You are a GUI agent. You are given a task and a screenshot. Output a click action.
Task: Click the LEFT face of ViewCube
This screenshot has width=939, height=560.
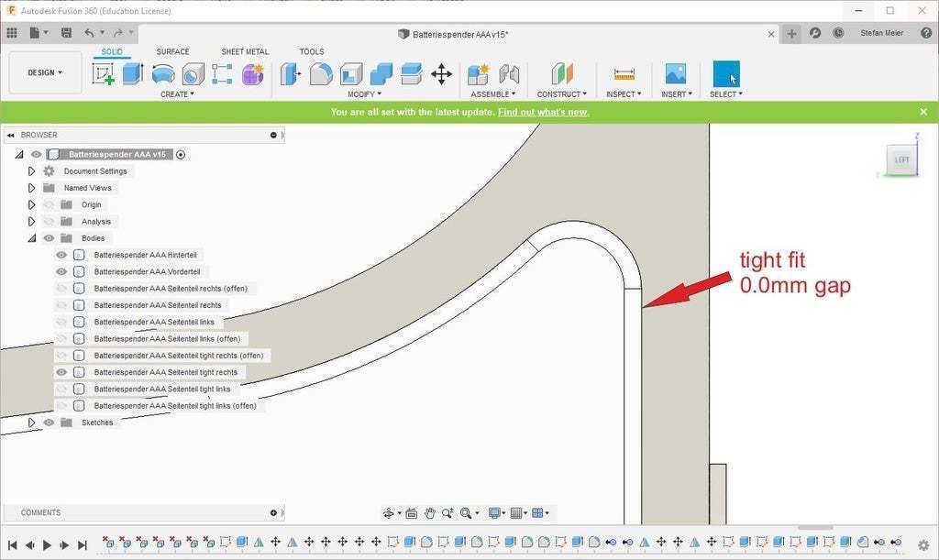click(x=902, y=159)
